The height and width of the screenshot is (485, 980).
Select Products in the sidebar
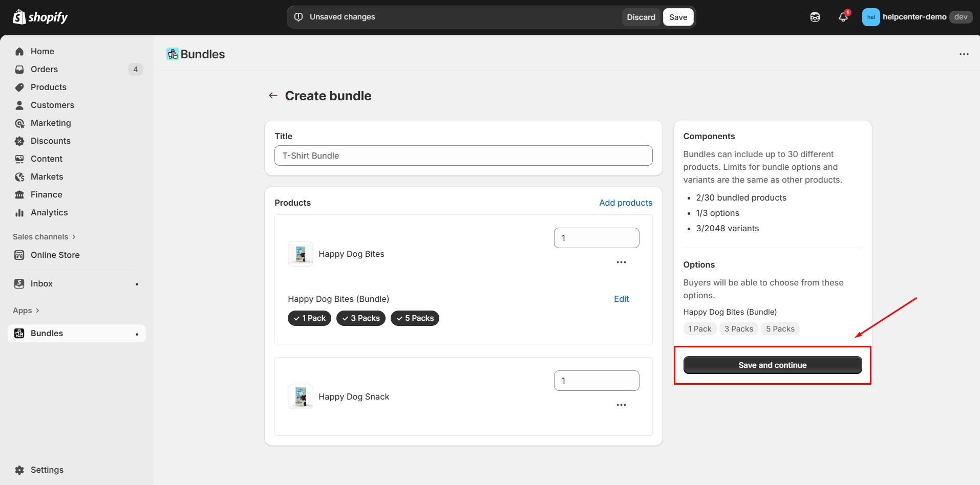[48, 87]
